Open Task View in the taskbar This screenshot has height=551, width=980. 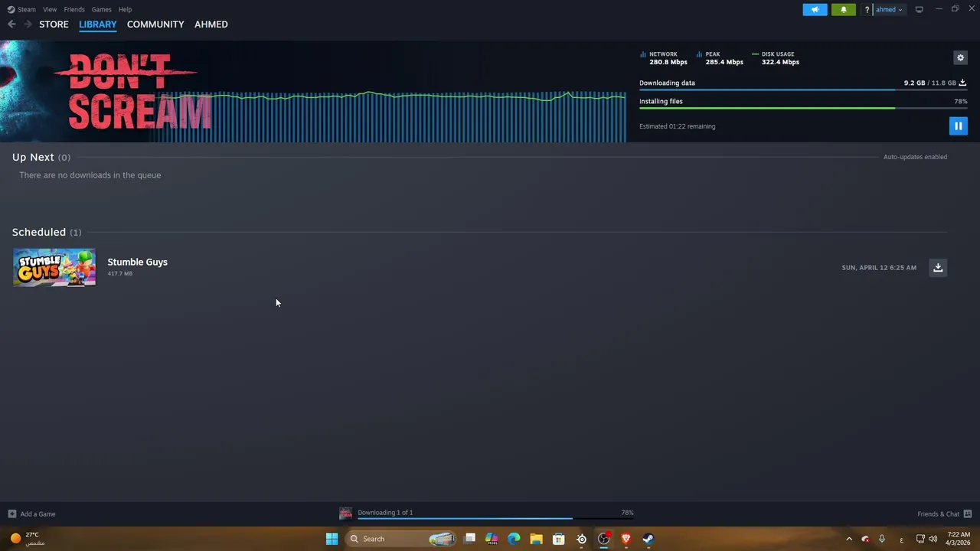[470, 539]
